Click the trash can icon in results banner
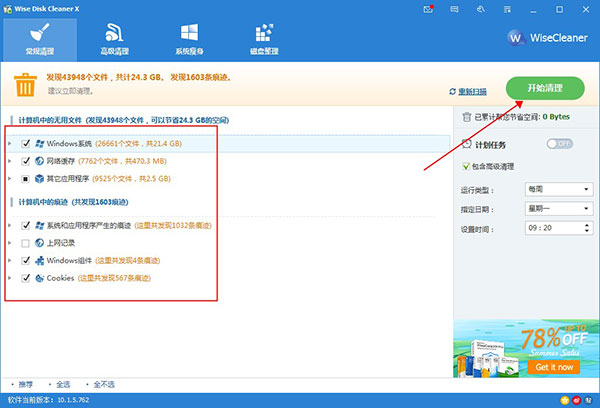The image size is (600, 408). [x=25, y=86]
